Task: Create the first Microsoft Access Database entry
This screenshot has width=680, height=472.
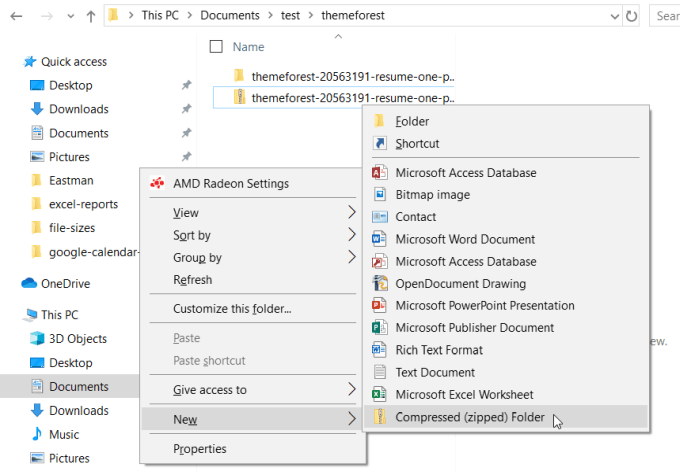Action: pyautogui.click(x=506, y=173)
